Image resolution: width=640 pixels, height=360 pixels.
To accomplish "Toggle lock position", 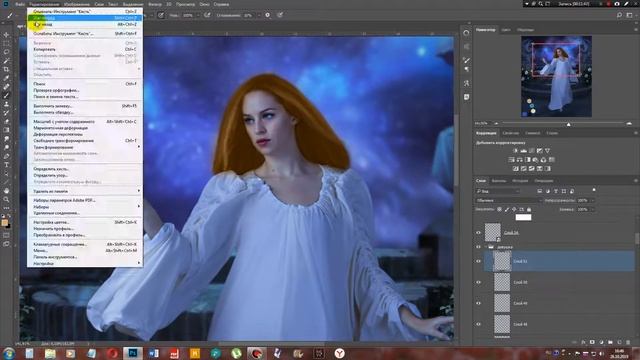I will coord(514,209).
